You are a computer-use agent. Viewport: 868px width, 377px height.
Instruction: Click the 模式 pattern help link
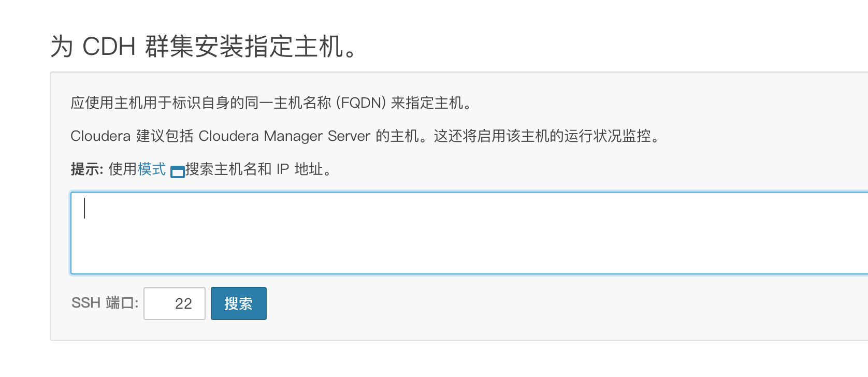pyautogui.click(x=152, y=169)
